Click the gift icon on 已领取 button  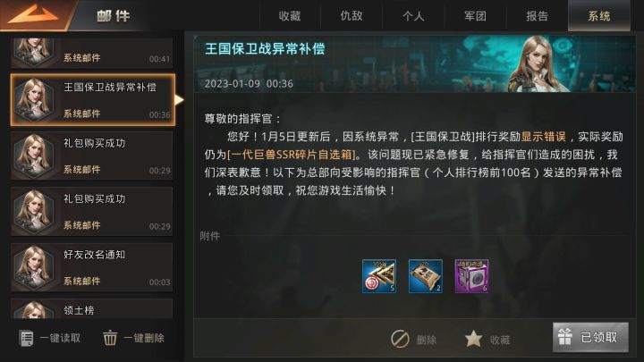point(564,337)
